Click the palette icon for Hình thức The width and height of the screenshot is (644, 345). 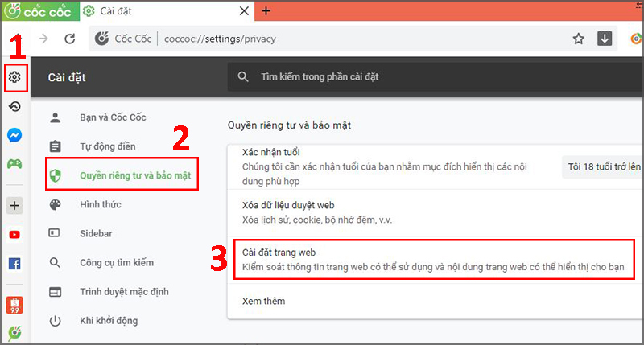[x=55, y=205]
